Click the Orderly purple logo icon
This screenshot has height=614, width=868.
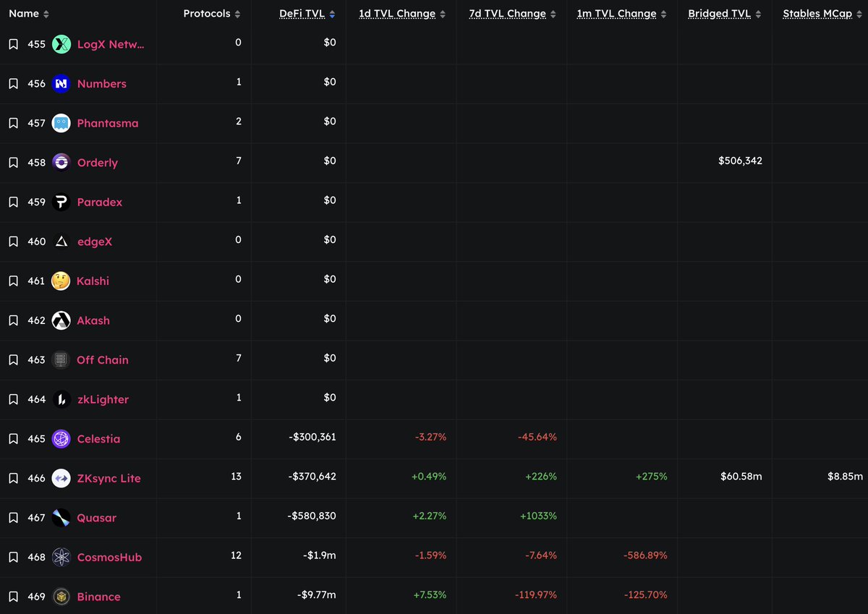point(61,163)
